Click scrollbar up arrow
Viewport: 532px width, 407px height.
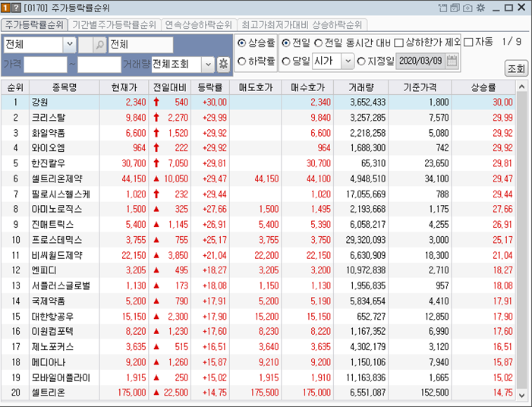[x=521, y=87]
